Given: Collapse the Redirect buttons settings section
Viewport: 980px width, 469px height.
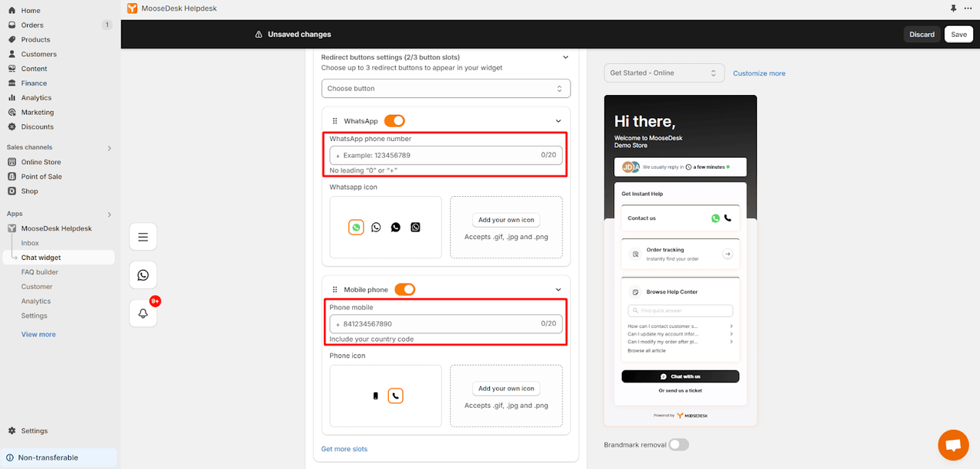Looking at the screenshot, I should pos(566,57).
